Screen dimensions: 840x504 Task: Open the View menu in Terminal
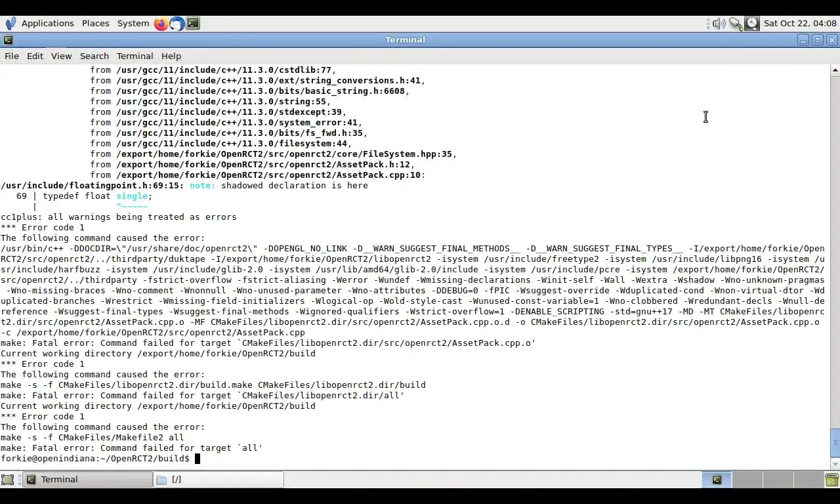pyautogui.click(x=61, y=56)
